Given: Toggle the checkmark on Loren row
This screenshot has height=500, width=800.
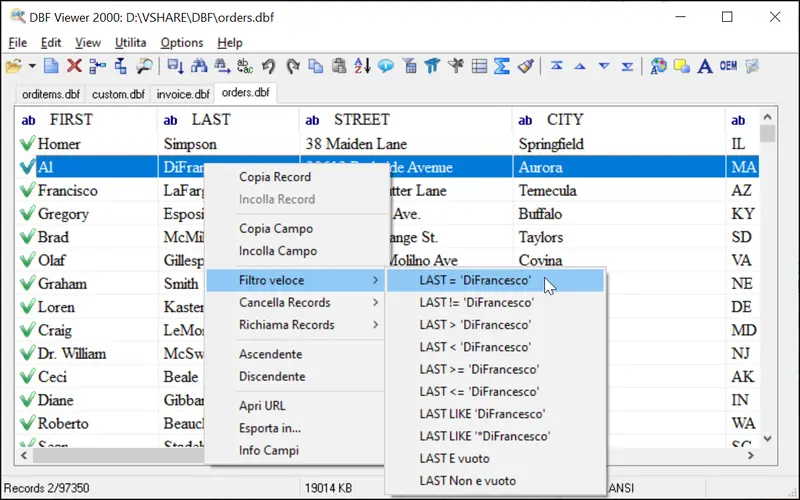Looking at the screenshot, I should tap(27, 307).
